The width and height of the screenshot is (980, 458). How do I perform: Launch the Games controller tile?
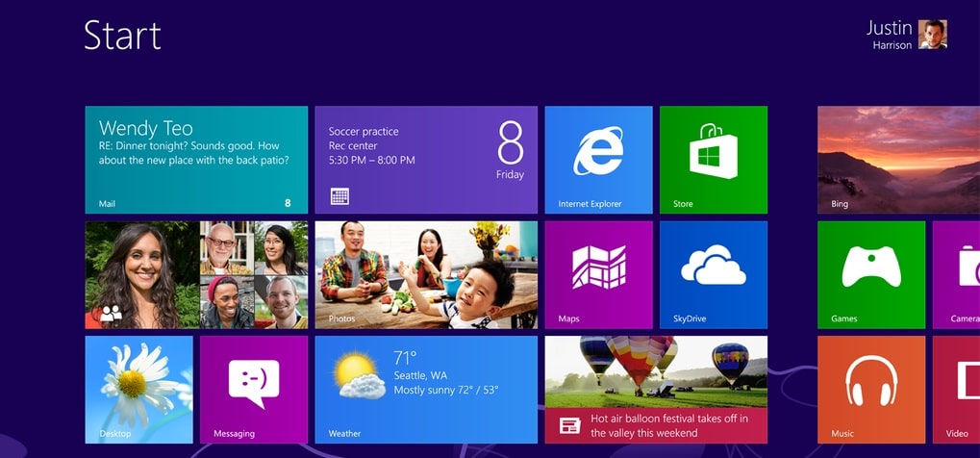(871, 274)
